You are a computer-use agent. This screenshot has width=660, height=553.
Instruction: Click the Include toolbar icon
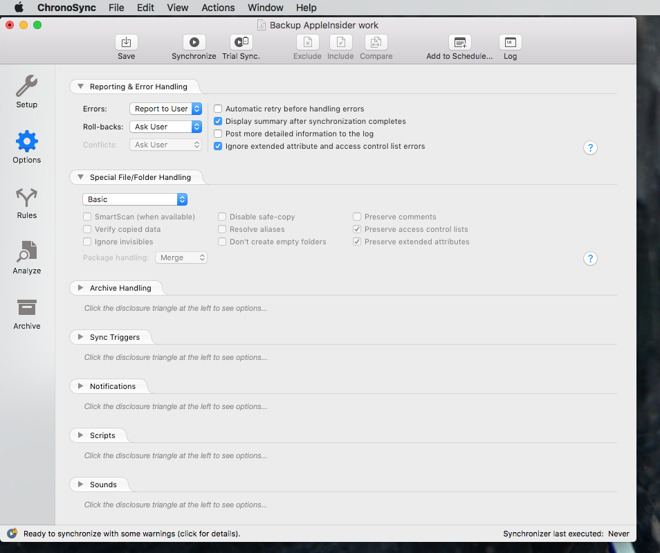pos(341,43)
